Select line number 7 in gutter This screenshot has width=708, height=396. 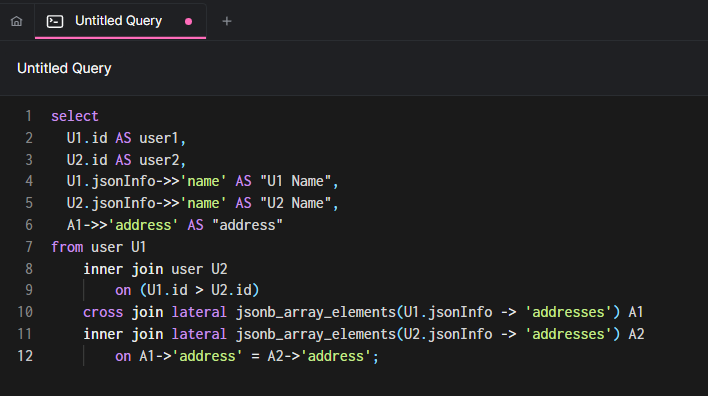pos(29,247)
